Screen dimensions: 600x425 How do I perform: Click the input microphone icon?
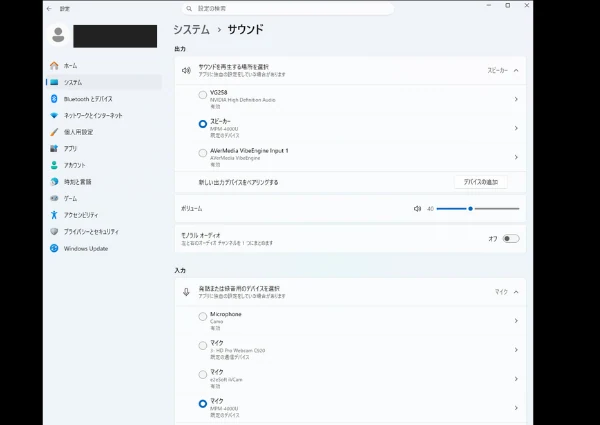(186, 292)
